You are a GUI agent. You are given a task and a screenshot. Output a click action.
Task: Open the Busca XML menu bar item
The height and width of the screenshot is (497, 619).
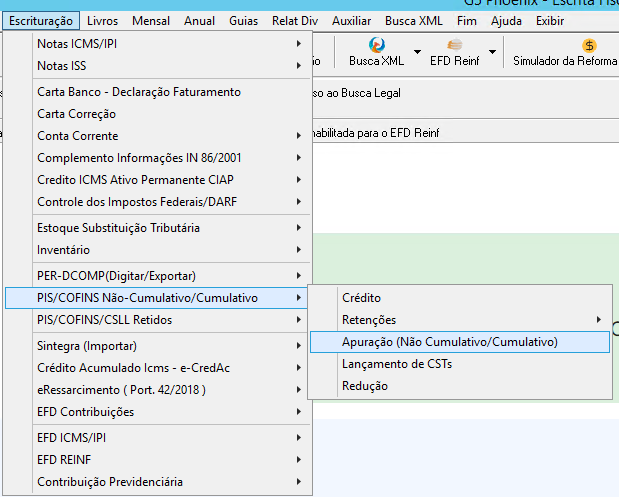coord(414,21)
